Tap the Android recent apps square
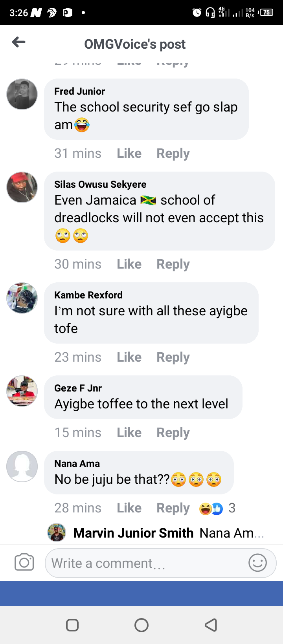 (x=72, y=625)
